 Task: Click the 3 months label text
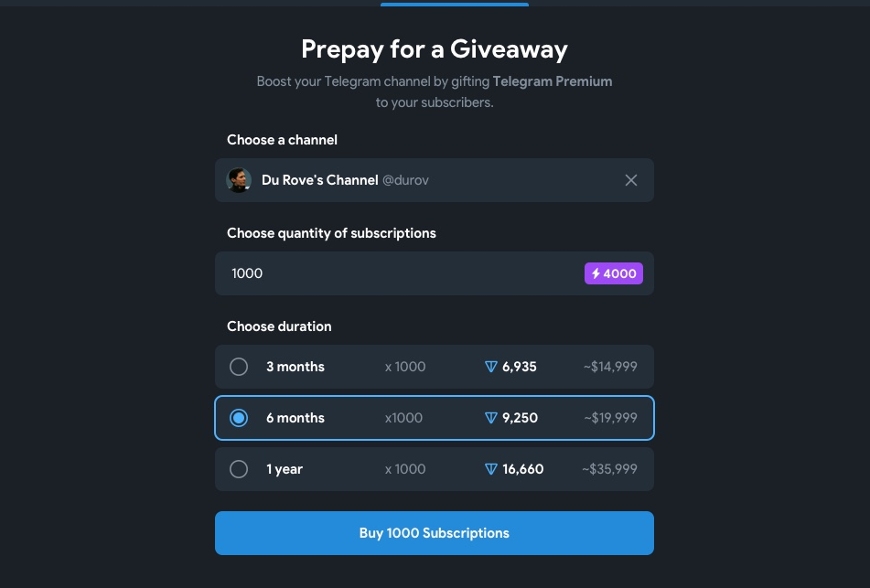point(295,367)
